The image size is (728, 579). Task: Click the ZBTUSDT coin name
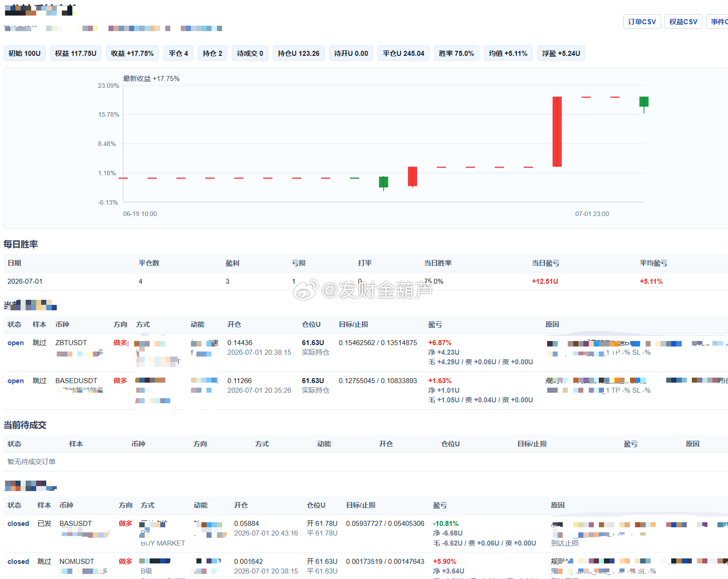[71, 342]
